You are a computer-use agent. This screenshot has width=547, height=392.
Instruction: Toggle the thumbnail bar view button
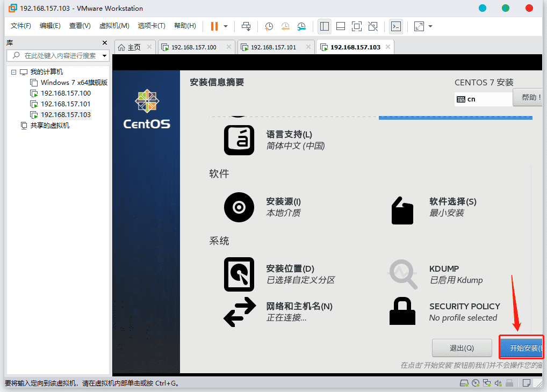[x=341, y=26]
